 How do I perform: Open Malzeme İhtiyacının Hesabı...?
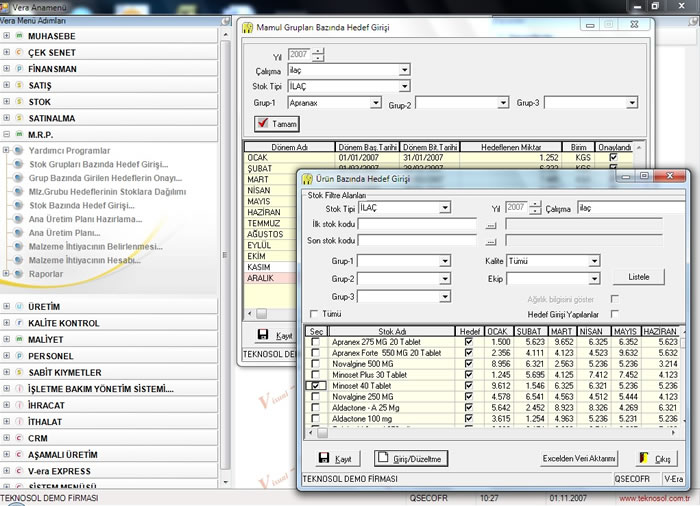[85, 260]
